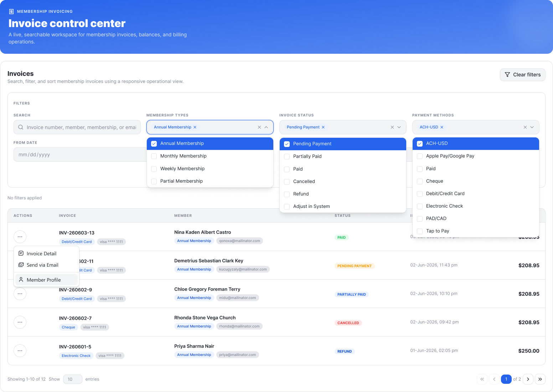Viewport: 553px width, 392px height.
Task: Click the From Date field
Action: tap(80, 155)
